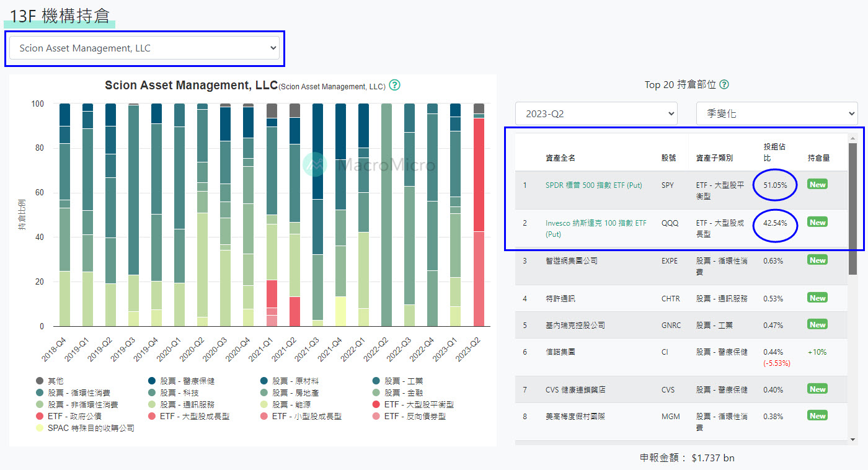868x470 pixels.
Task: Open the SPDR 標普 500 指數 ETF (Put) link
Action: pyautogui.click(x=593, y=185)
